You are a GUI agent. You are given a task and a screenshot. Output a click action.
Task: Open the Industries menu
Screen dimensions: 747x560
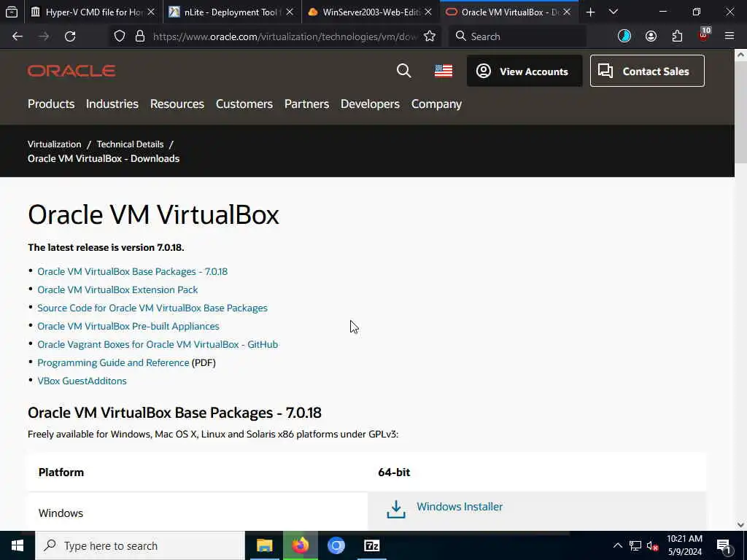pyautogui.click(x=112, y=104)
